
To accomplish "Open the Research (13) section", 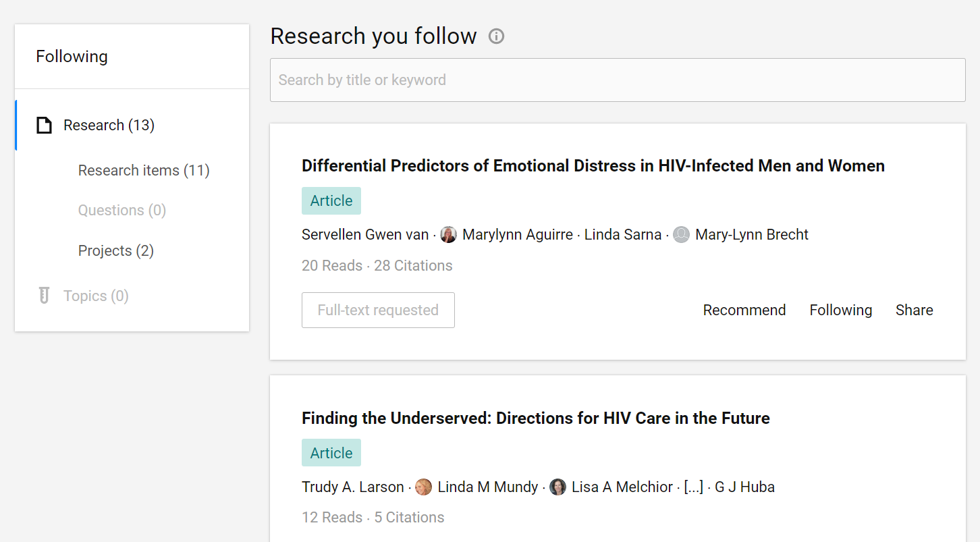I will pos(109,126).
